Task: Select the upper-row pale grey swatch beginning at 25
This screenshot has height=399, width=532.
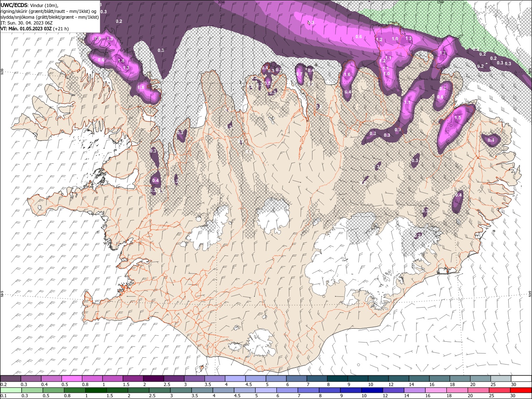Action: [501, 379]
